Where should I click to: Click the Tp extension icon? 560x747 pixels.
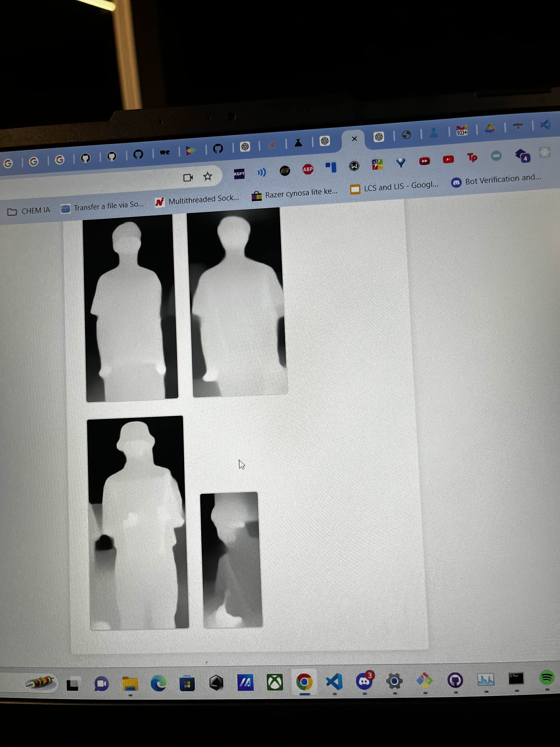pos(472,158)
